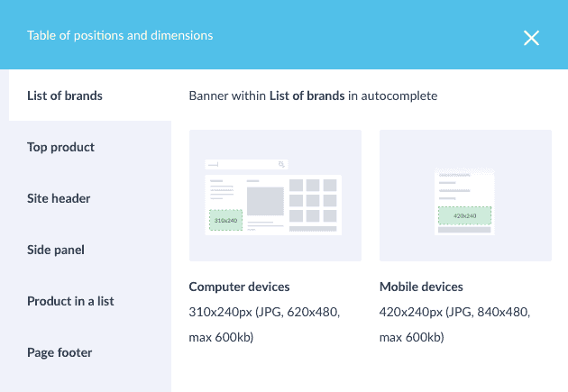Close the positions and dimensions dialog

[x=531, y=37]
